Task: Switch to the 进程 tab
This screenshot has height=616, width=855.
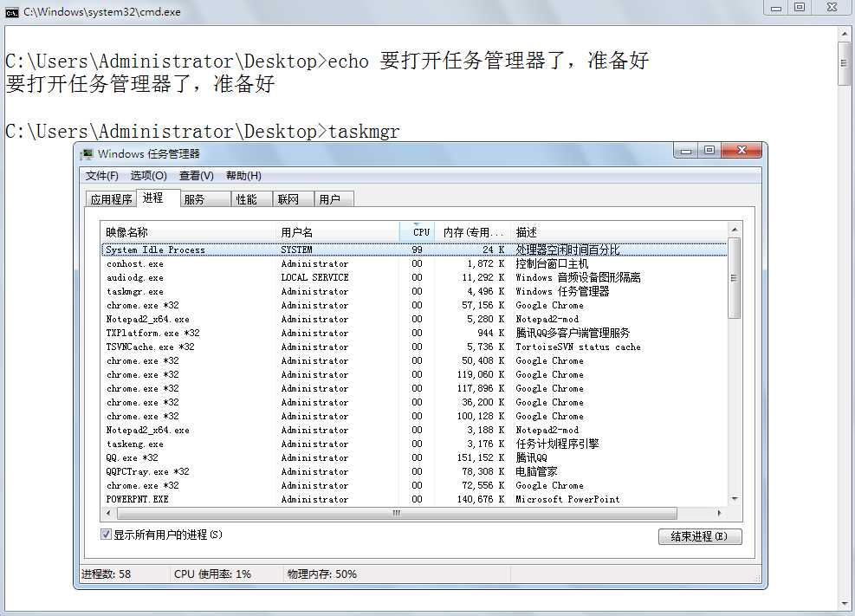Action: coord(159,198)
